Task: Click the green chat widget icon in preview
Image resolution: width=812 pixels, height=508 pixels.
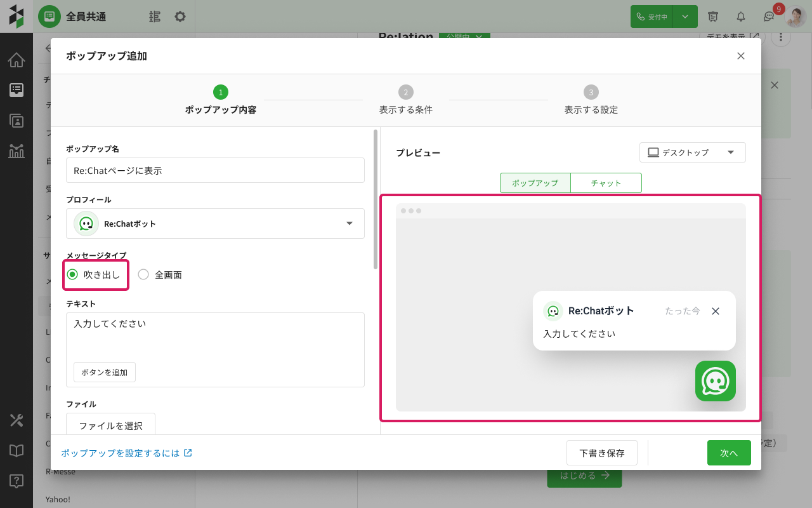Action: [715, 381]
